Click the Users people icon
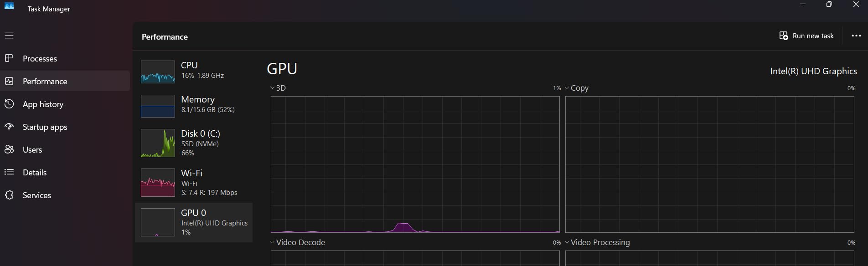 pyautogui.click(x=9, y=149)
